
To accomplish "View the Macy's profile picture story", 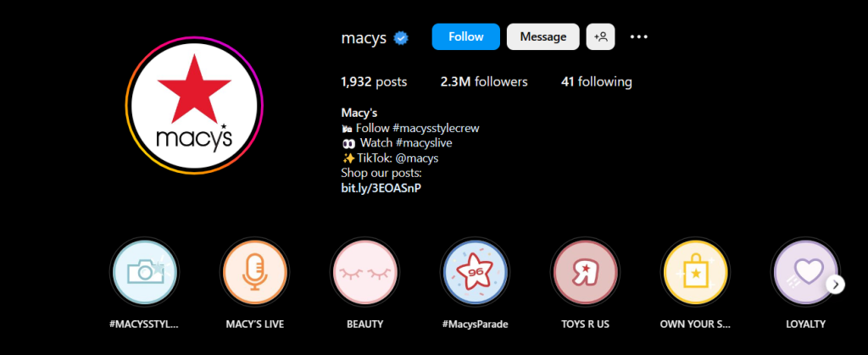I will [194, 106].
